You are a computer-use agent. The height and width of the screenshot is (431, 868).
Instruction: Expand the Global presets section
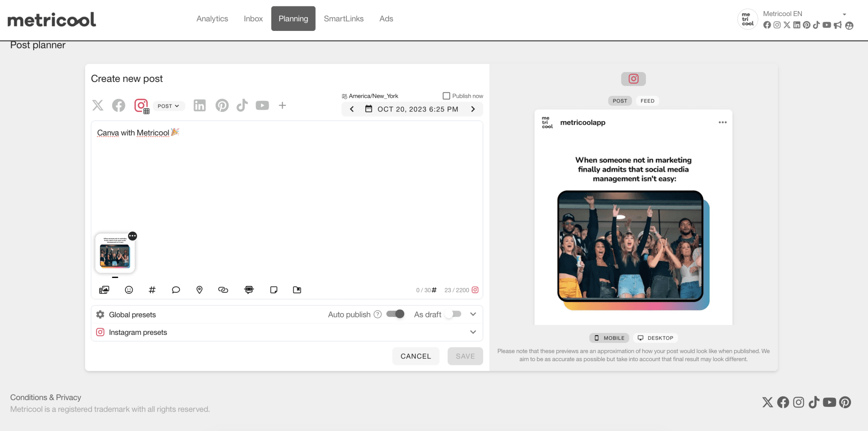pyautogui.click(x=473, y=314)
